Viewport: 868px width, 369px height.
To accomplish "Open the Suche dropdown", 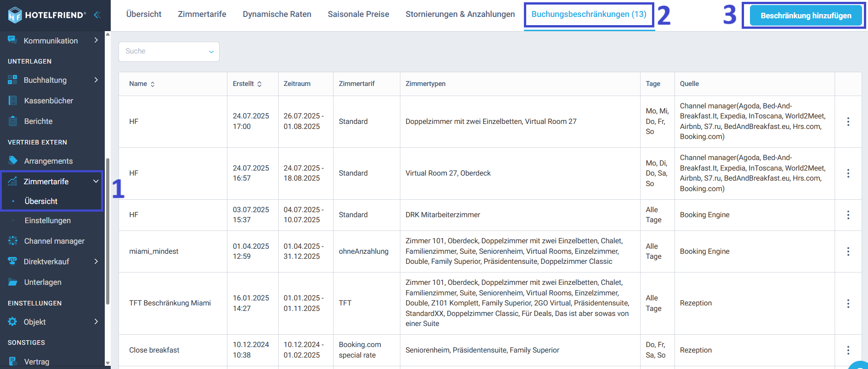I will tap(169, 52).
